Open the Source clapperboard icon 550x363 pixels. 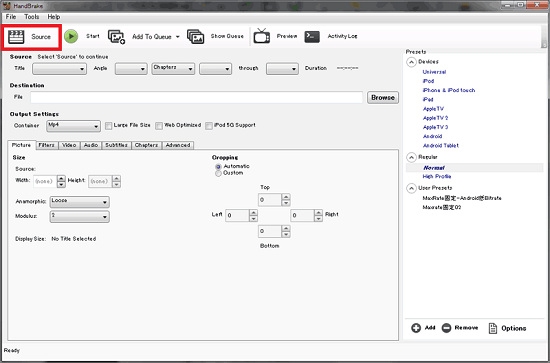click(x=16, y=36)
